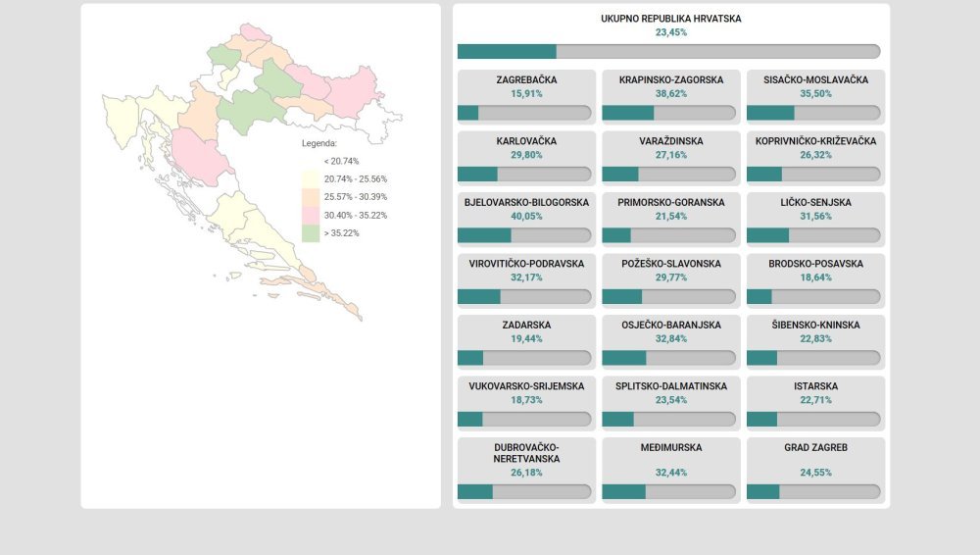Click the Grad Zagreb progress bar
980x555 pixels.
pyautogui.click(x=813, y=492)
